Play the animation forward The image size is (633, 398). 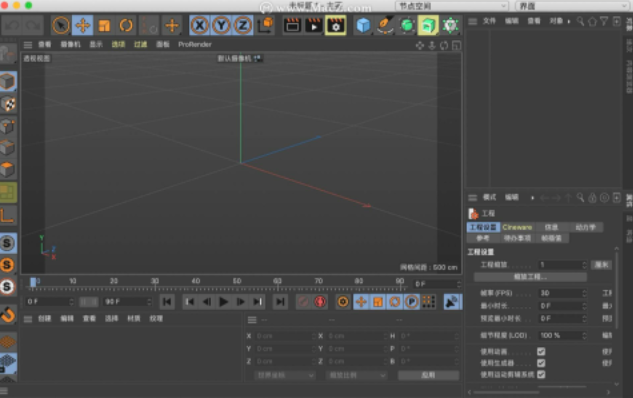(x=223, y=302)
